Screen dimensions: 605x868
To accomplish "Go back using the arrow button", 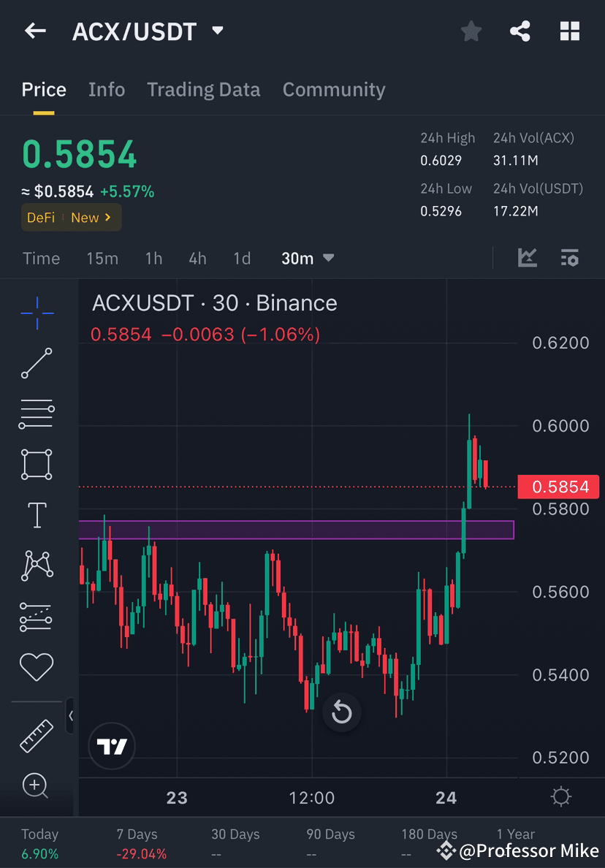I will (x=35, y=31).
